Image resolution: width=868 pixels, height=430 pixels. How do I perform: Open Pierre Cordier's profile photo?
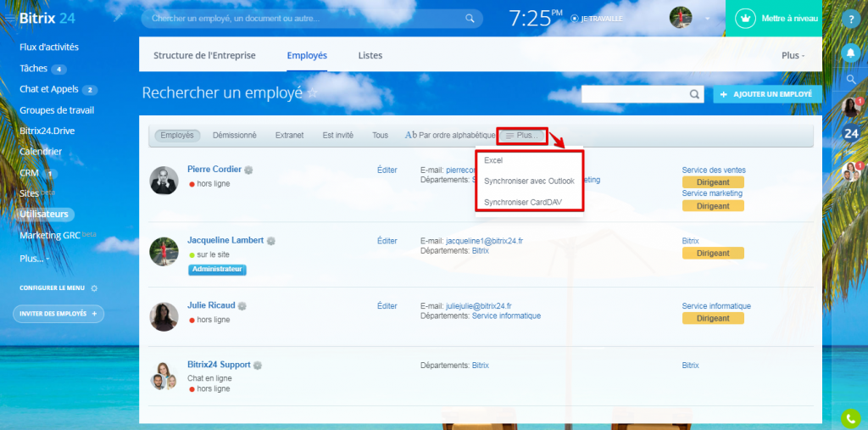point(164,181)
